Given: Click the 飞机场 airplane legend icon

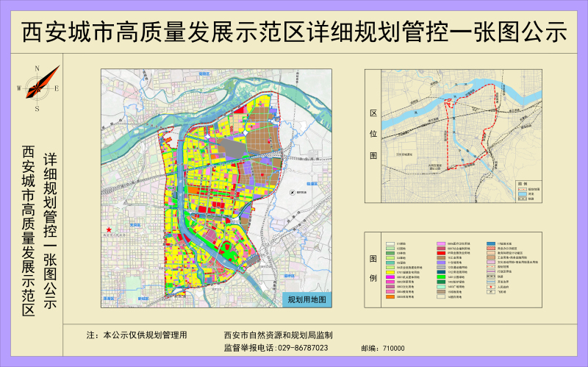Looking at the screenshot, I should (x=491, y=292).
